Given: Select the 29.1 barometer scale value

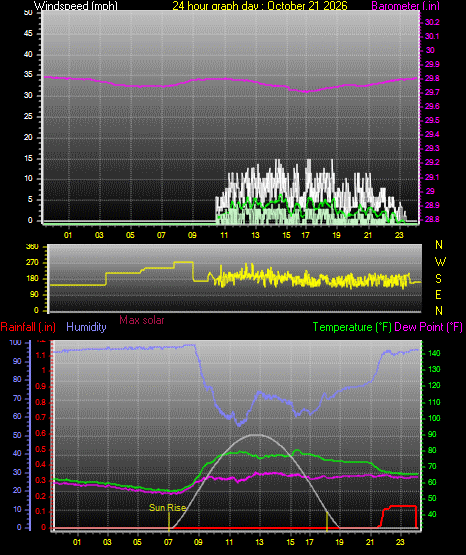Looking at the screenshot, I should pos(432,177).
